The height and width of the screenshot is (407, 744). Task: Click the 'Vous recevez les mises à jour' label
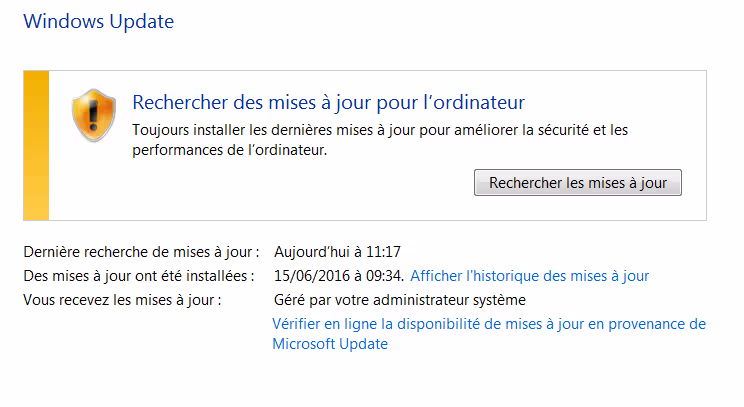(121, 300)
